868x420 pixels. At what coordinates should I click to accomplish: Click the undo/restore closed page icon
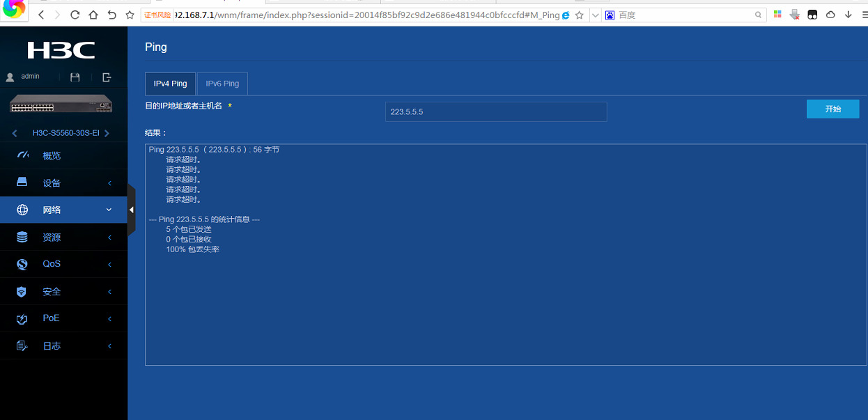[x=111, y=15]
